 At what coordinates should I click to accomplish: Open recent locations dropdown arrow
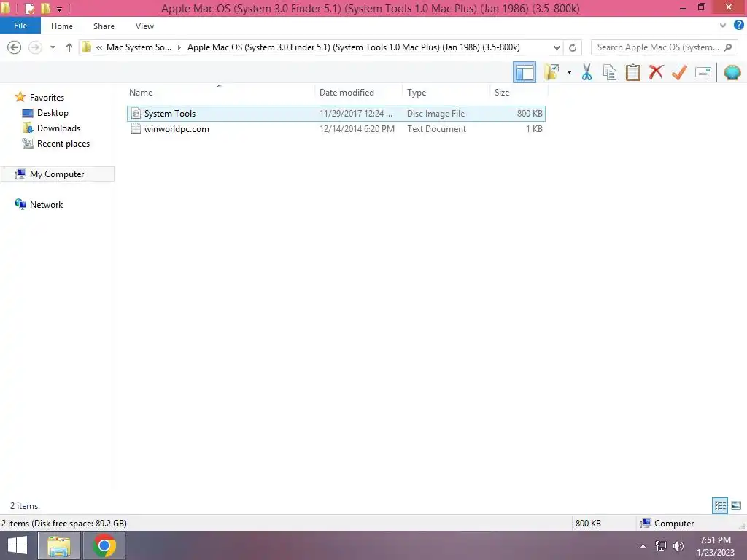[x=53, y=47]
